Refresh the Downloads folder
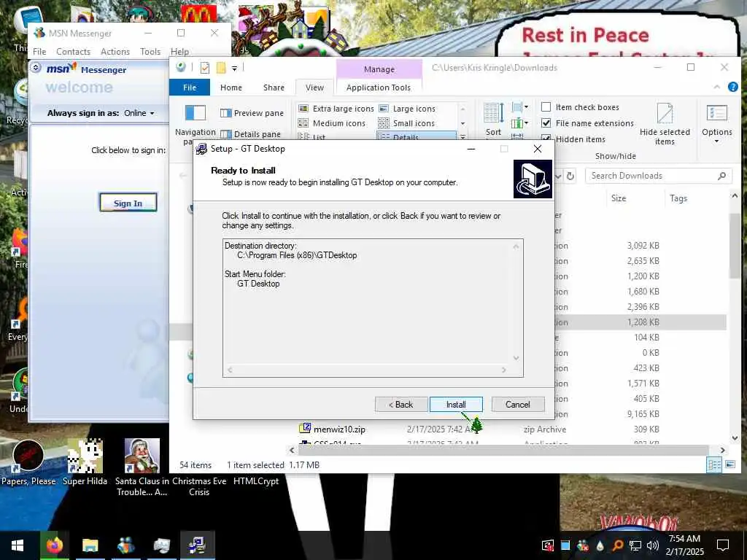This screenshot has width=747, height=560. pos(570,176)
